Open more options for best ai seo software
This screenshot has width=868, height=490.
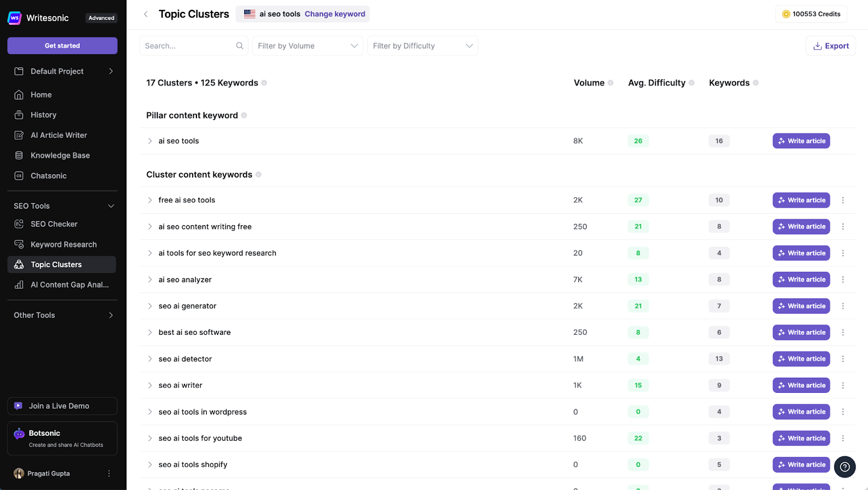tap(843, 333)
